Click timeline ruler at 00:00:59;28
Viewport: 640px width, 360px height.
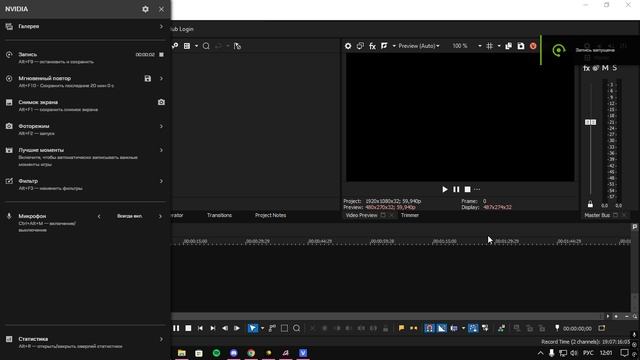pos(382,242)
